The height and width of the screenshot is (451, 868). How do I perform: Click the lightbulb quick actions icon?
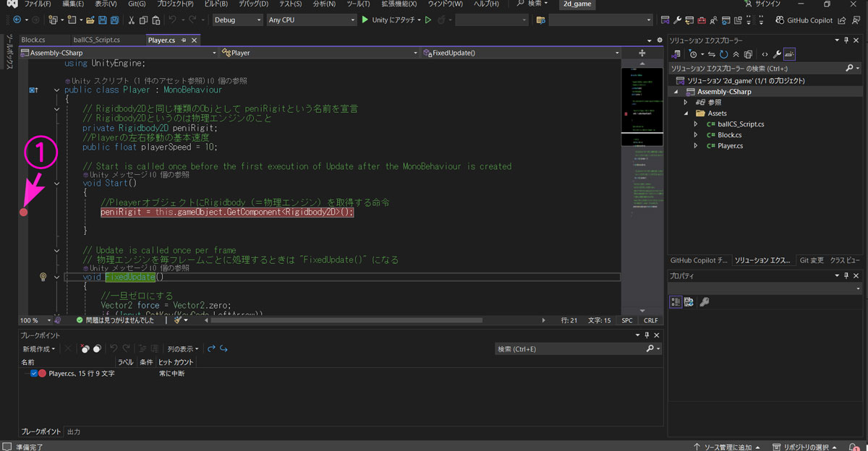43,277
